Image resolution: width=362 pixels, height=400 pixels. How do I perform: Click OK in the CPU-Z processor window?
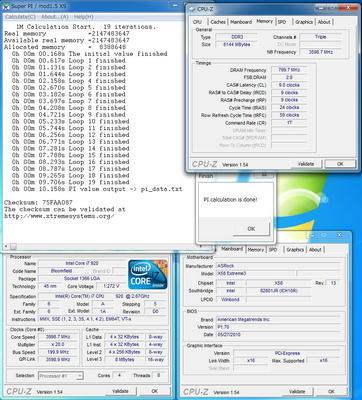154,391
